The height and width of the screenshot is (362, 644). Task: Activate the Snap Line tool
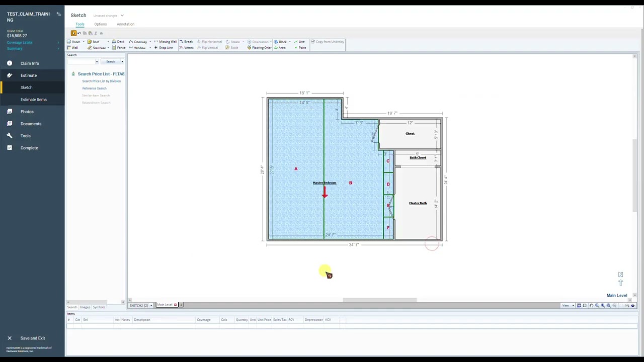click(x=164, y=48)
